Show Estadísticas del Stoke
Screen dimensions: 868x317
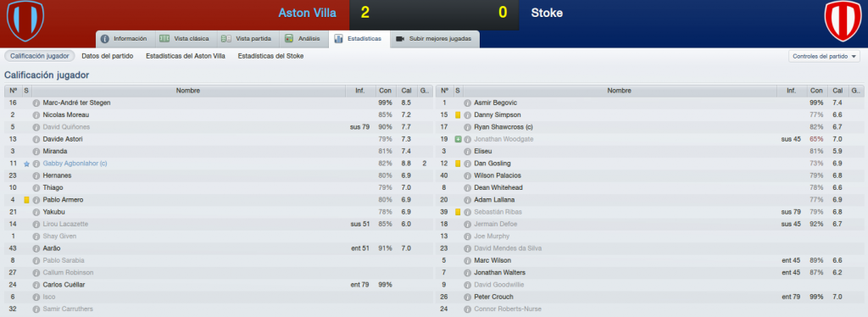(x=270, y=57)
